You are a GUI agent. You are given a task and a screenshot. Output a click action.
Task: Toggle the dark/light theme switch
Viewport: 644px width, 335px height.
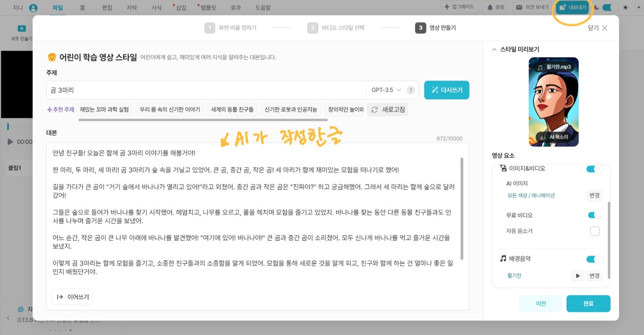(x=611, y=7)
